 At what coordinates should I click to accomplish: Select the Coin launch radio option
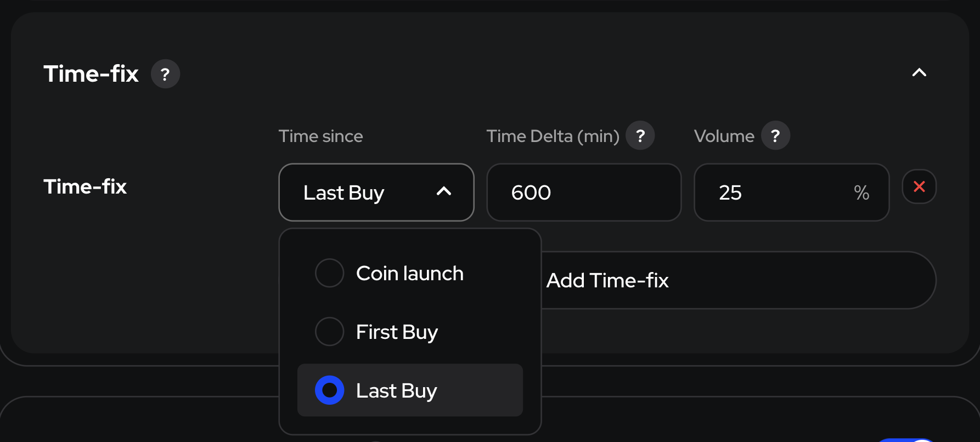click(330, 273)
